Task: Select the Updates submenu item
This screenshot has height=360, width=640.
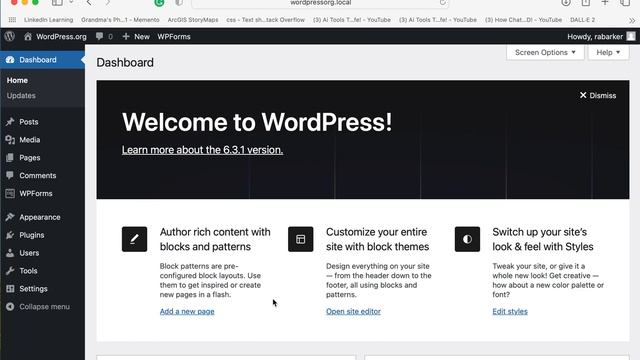Action: pos(21,96)
